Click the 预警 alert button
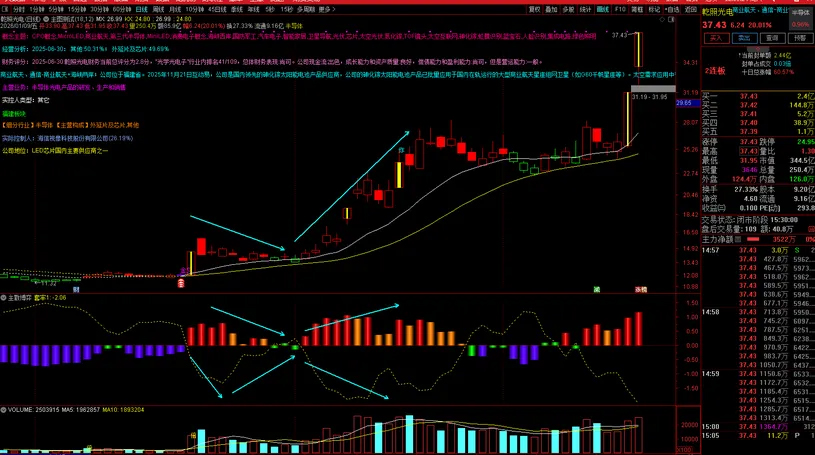This screenshot has width=815, height=455. (x=800, y=38)
